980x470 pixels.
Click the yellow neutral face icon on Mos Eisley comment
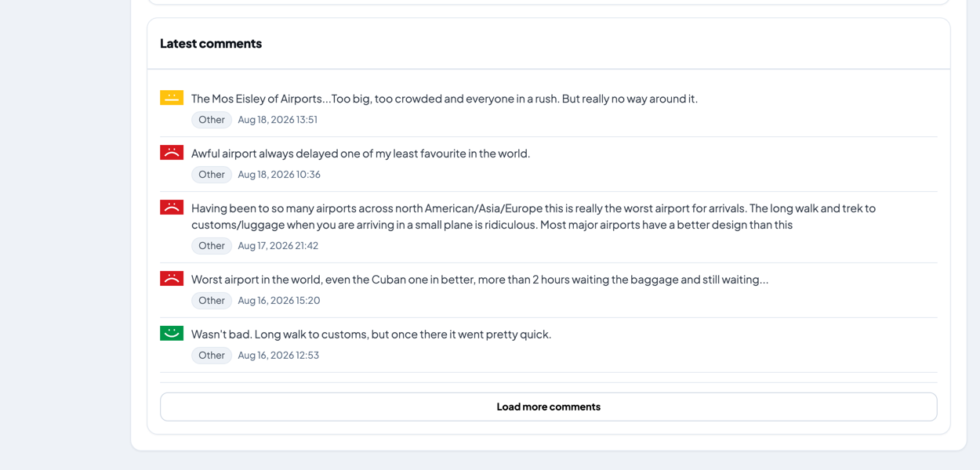172,98
